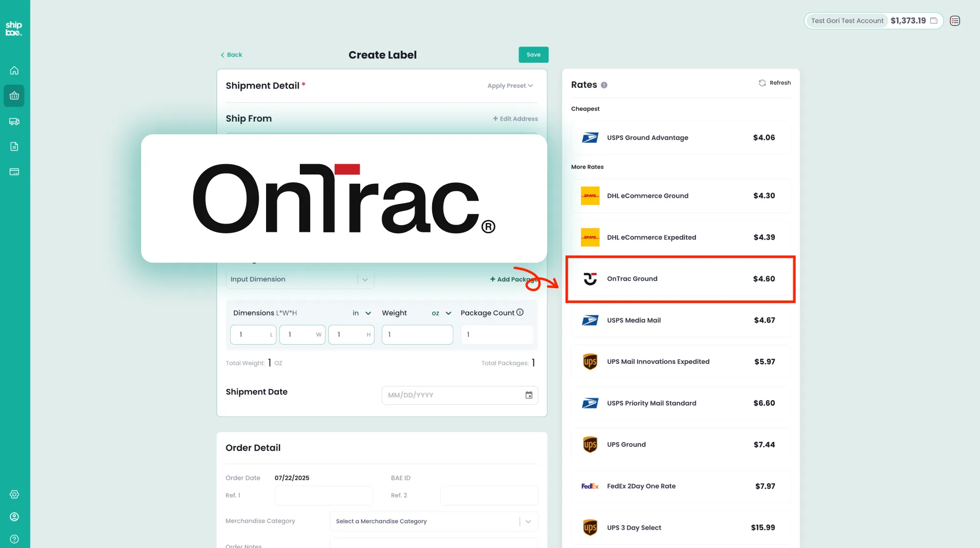Image resolution: width=980 pixels, height=548 pixels.
Task: Select USPS Ground Advantage rate $4.06
Action: [x=681, y=138]
